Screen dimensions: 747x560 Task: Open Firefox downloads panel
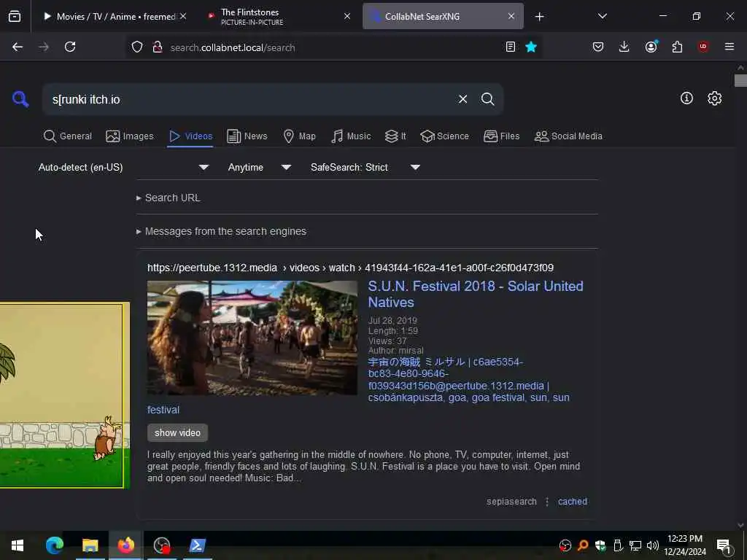click(x=624, y=47)
